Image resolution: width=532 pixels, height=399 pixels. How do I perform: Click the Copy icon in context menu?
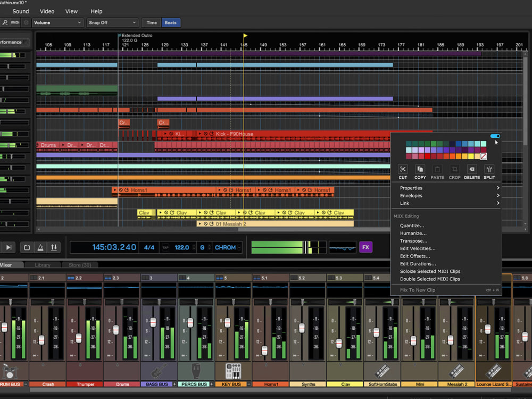click(420, 169)
